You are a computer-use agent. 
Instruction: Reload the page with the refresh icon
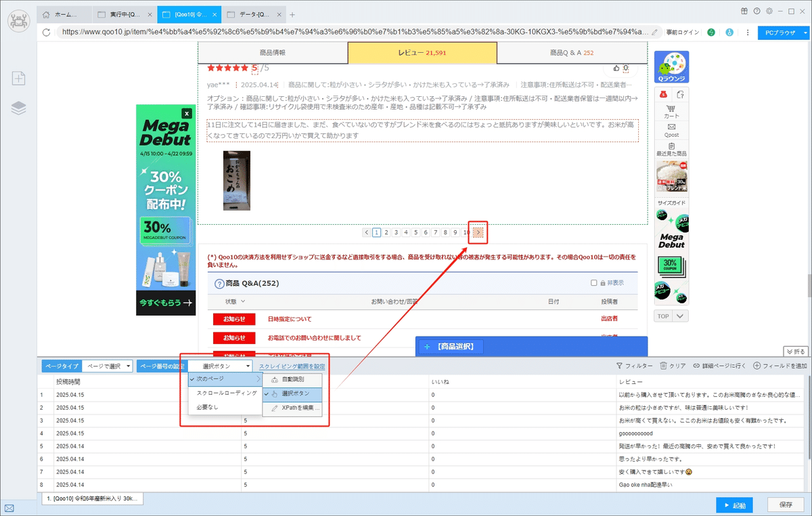pyautogui.click(x=46, y=32)
